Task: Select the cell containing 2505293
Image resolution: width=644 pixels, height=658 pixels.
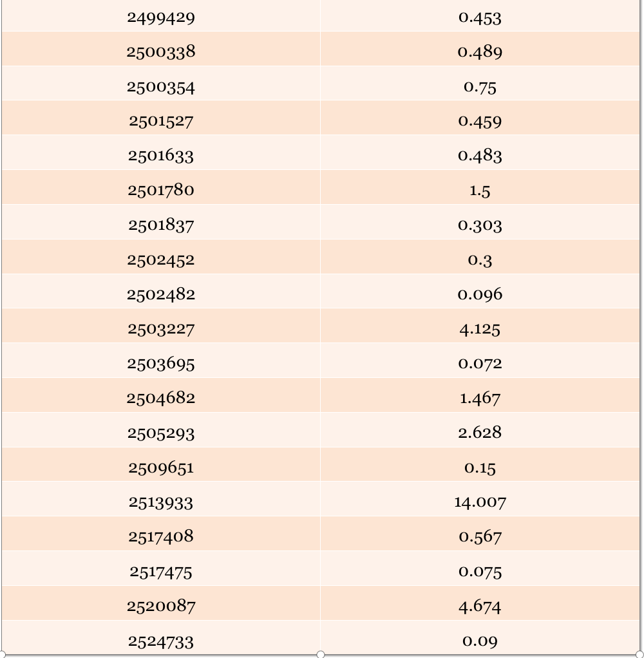Action: [161, 429]
